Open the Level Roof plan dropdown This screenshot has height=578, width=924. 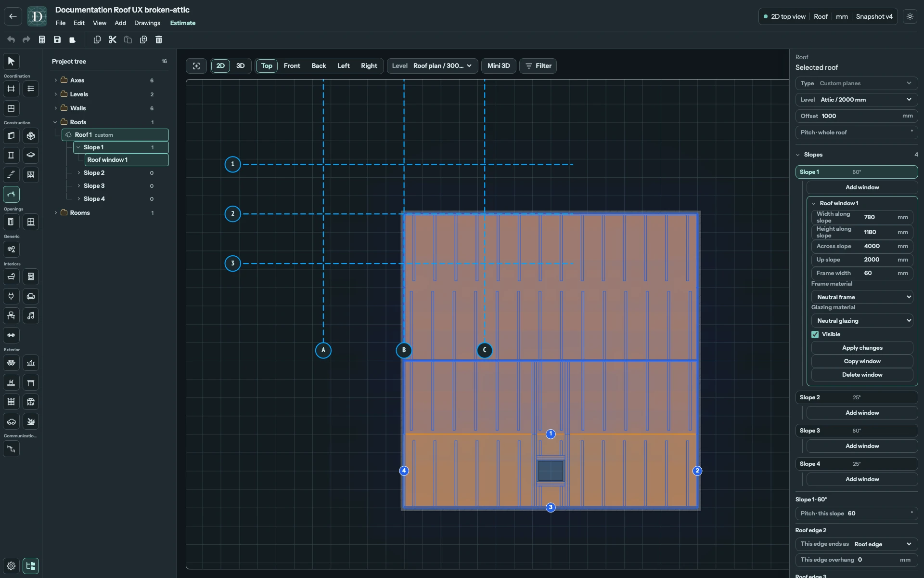click(432, 66)
